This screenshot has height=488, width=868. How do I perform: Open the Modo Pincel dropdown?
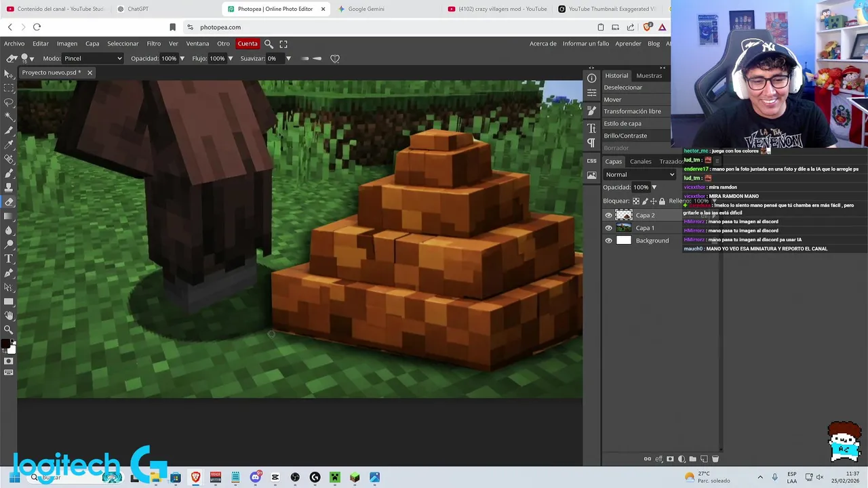pos(93,58)
